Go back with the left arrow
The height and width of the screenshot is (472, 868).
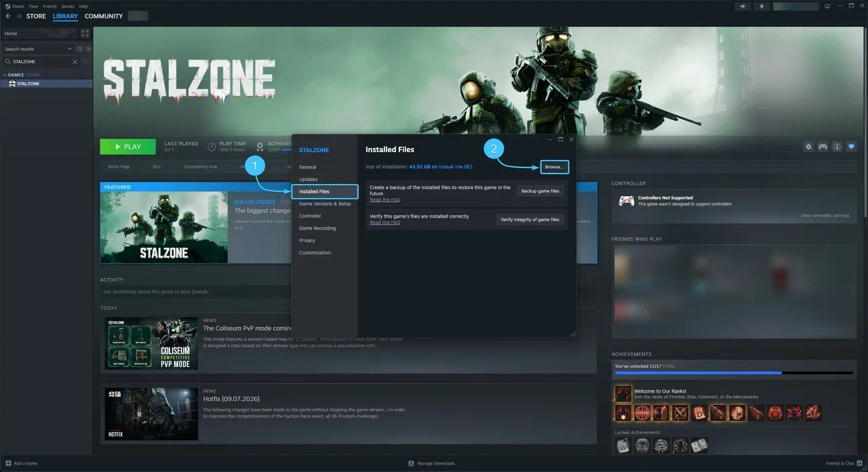tap(8, 16)
